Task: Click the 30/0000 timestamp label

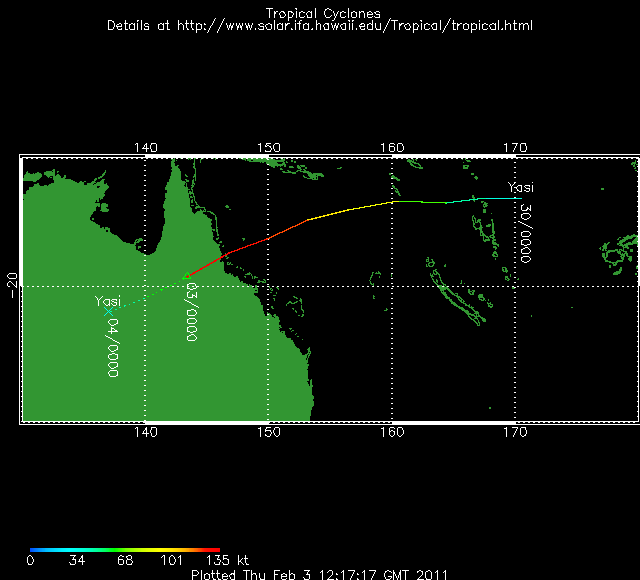Action: pyautogui.click(x=526, y=234)
